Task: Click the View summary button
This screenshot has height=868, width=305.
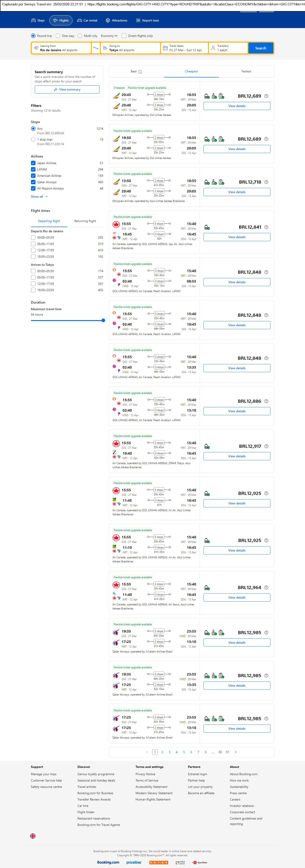Action: 67,90
